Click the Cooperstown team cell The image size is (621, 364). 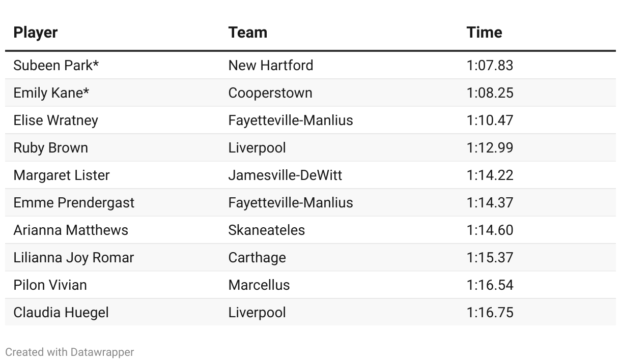pos(270,93)
